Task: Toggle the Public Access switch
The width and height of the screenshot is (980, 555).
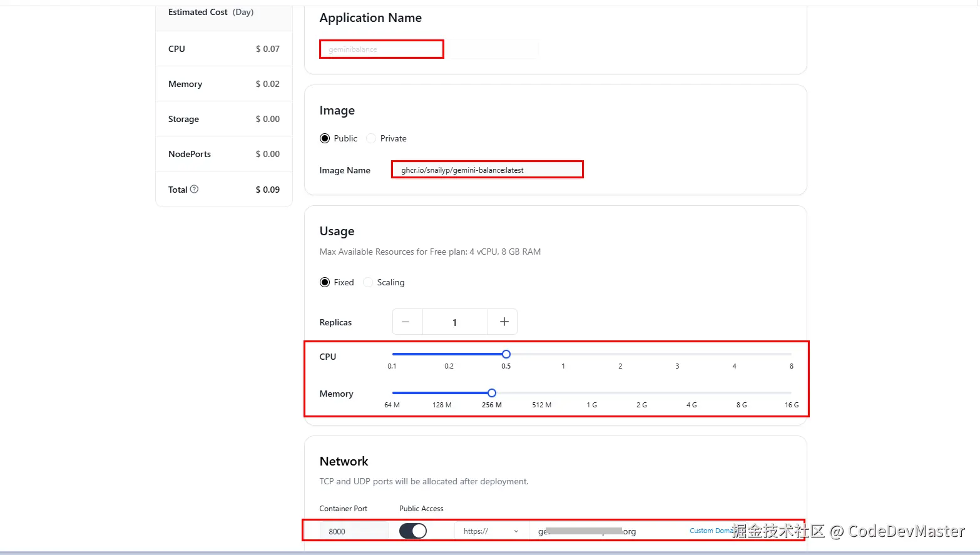Action: [413, 531]
